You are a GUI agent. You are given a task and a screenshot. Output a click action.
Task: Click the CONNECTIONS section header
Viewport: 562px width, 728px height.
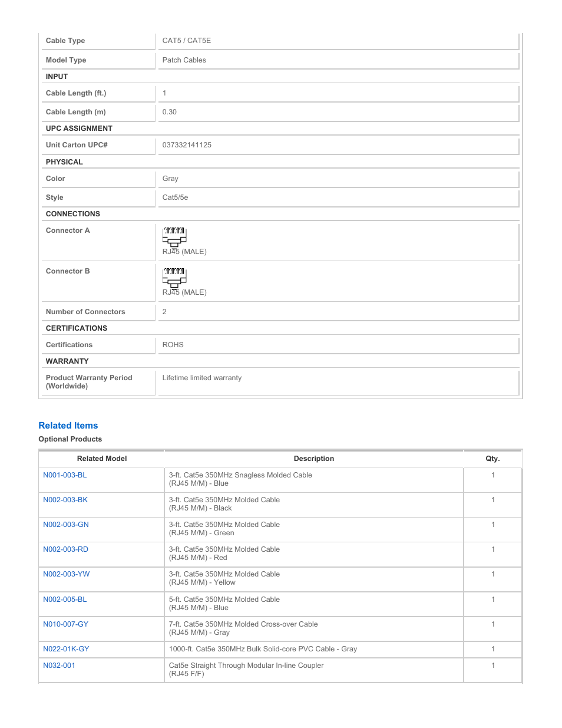(x=73, y=214)
